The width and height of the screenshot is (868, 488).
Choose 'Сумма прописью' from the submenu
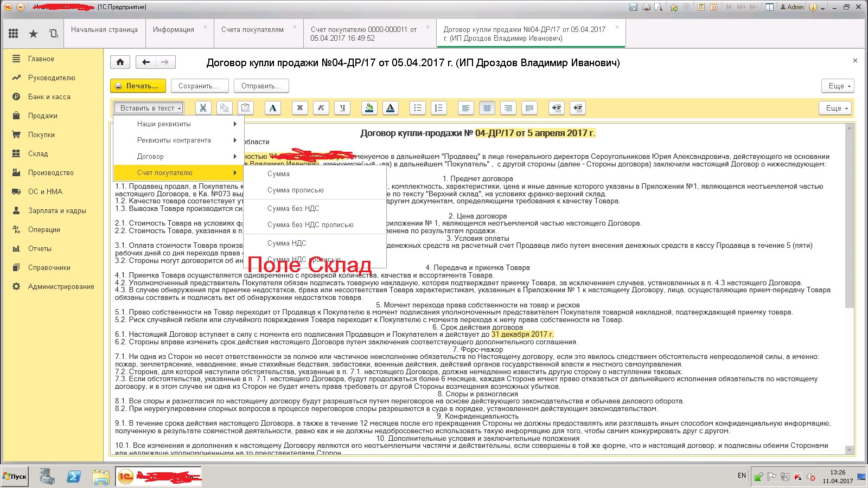pos(295,190)
